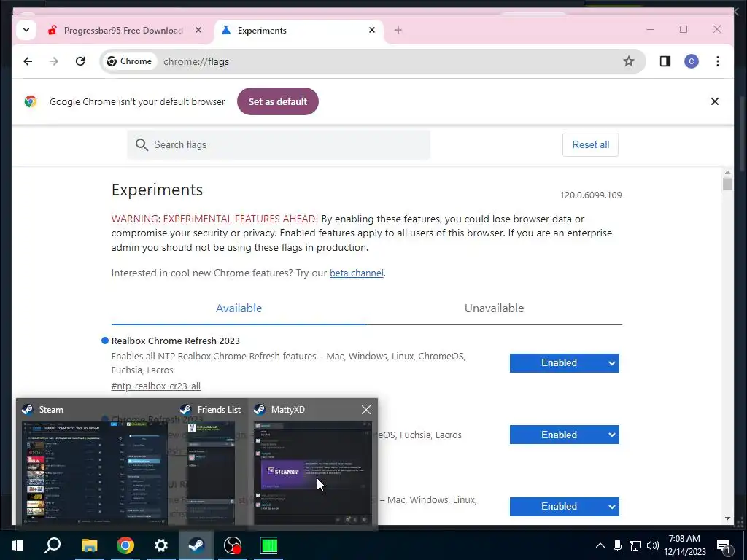Click the Realbox Chrome Refresh 2023 title

point(175,341)
